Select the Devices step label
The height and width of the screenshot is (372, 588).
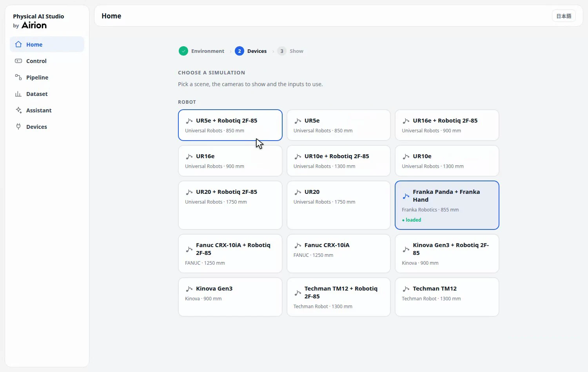257,51
